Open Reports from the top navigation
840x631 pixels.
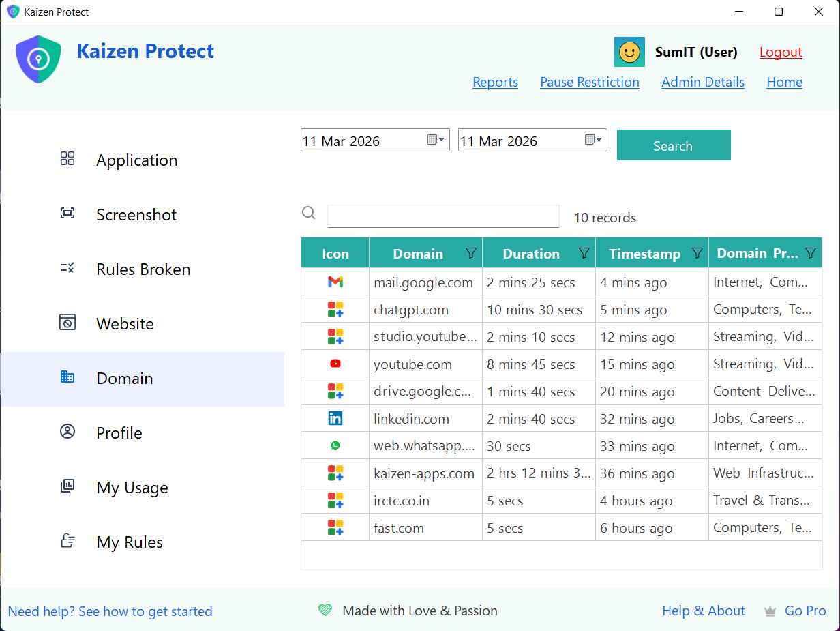coord(496,82)
